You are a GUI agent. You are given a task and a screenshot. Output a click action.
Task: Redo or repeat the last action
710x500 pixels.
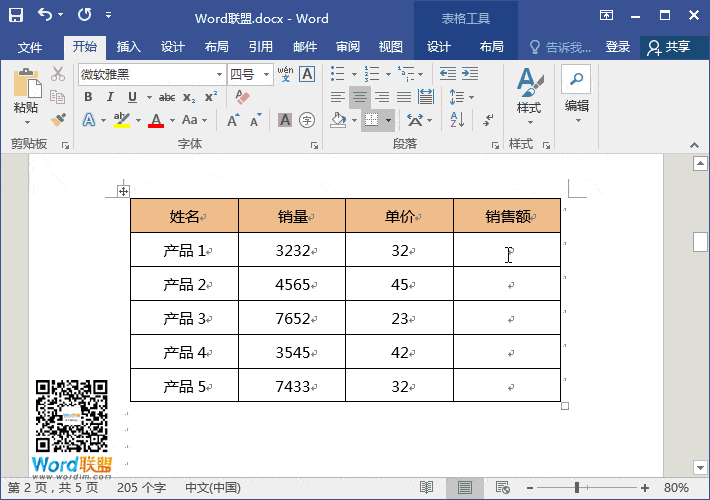point(84,15)
